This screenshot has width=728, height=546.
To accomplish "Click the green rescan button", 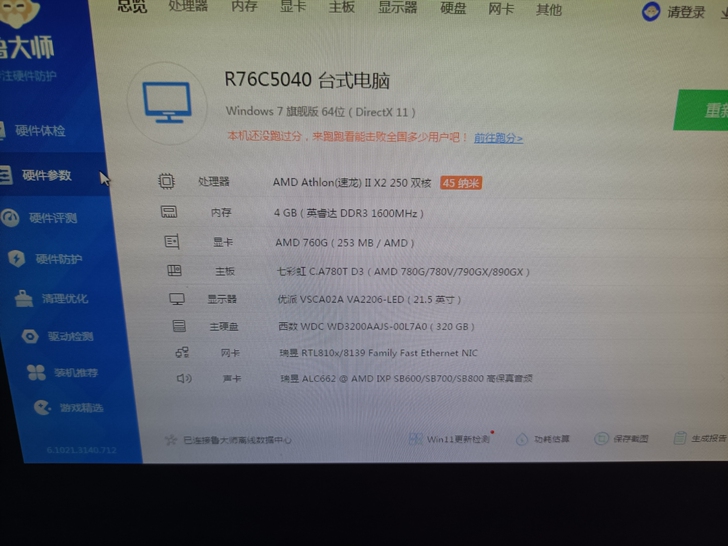I will click(701, 110).
